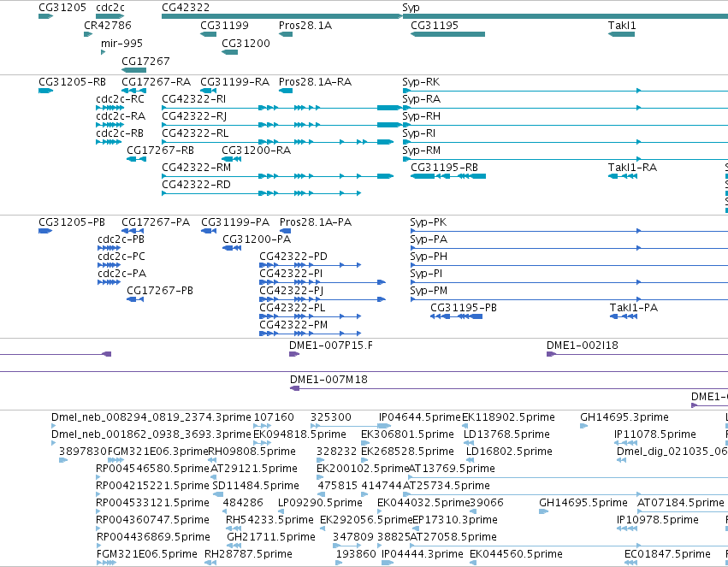This screenshot has height=567, width=728.
Task: Click transcript CG42322-RM
Action: [196, 168]
